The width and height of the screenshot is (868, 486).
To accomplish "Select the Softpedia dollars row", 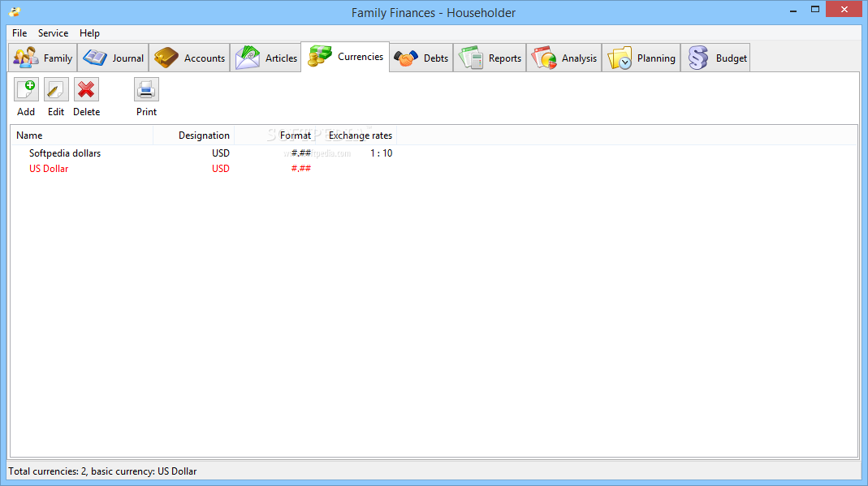I will [x=204, y=153].
